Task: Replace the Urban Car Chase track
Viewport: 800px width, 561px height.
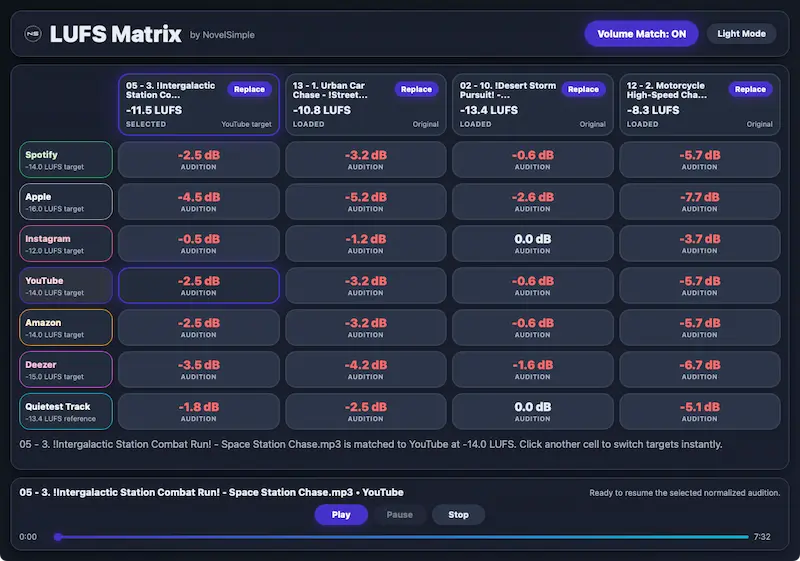Action: (x=416, y=89)
